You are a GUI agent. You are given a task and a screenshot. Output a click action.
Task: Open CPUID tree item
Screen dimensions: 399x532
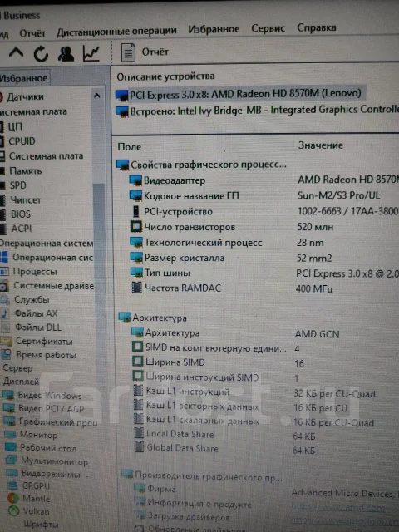click(x=22, y=141)
